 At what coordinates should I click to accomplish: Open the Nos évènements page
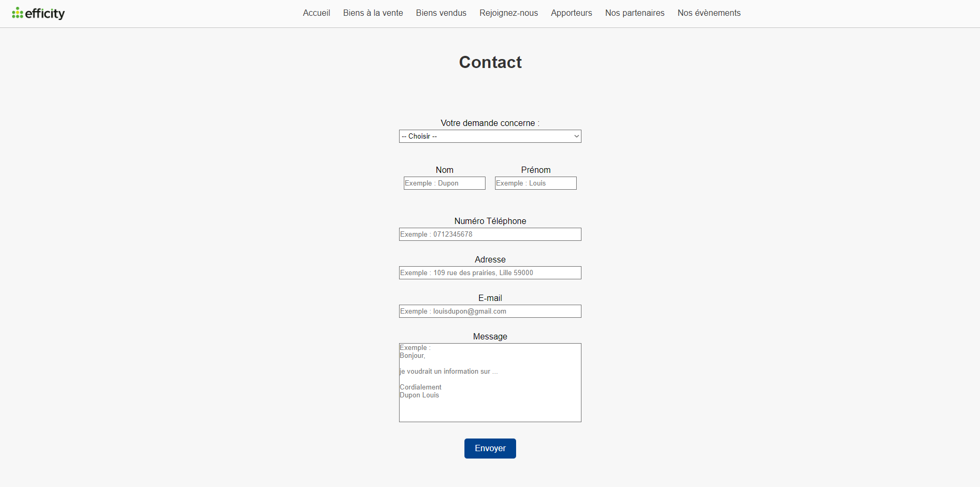pyautogui.click(x=709, y=13)
